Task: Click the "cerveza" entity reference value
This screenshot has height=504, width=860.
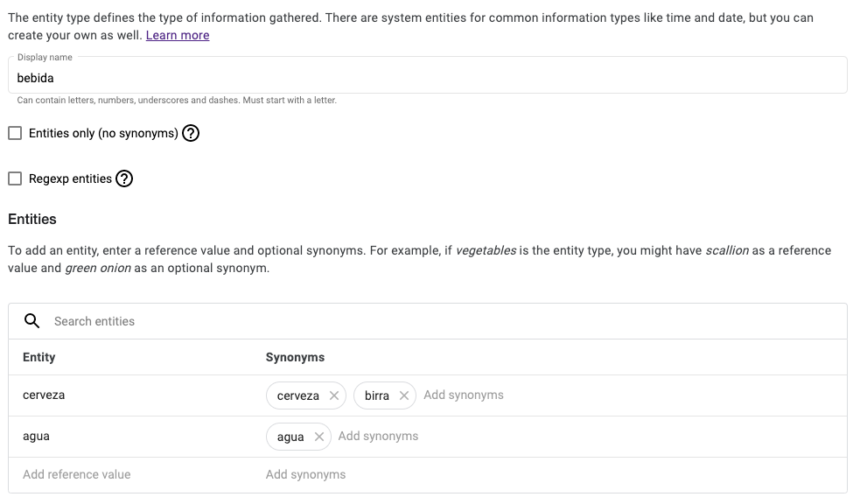Action: tap(43, 395)
